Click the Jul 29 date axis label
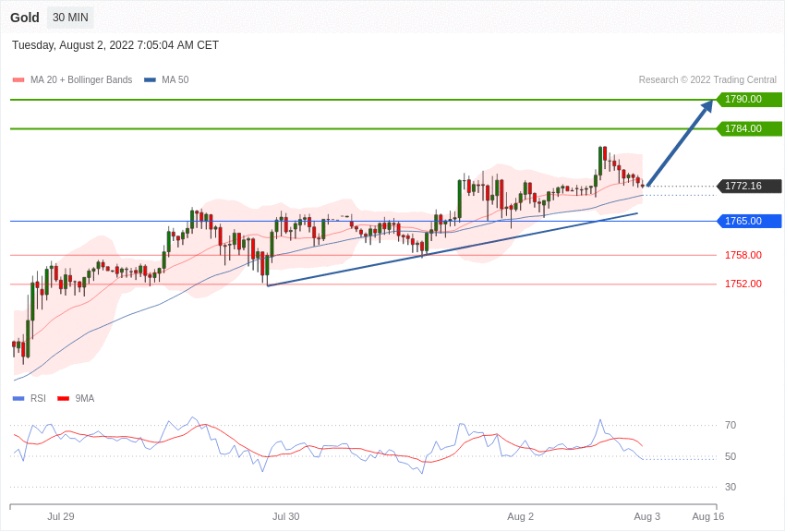The image size is (785, 532). pos(61,516)
